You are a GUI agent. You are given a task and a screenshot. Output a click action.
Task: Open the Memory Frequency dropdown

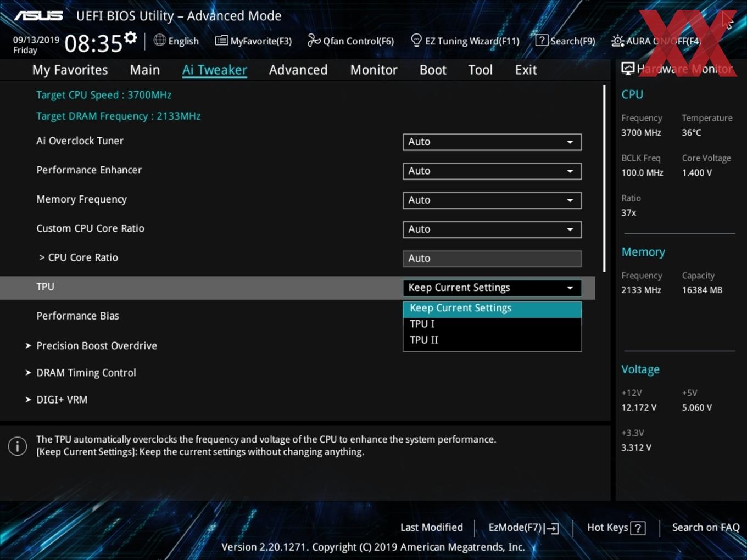click(x=492, y=200)
